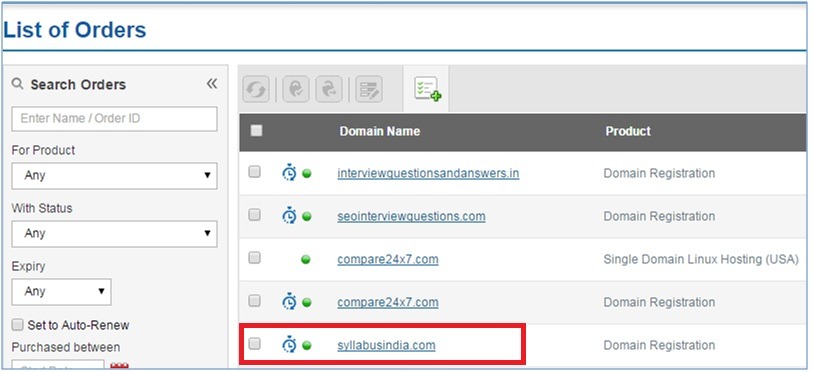Image resolution: width=813 pixels, height=372 pixels.
Task: Open seointerviewquestions.com domain link
Action: tap(411, 216)
